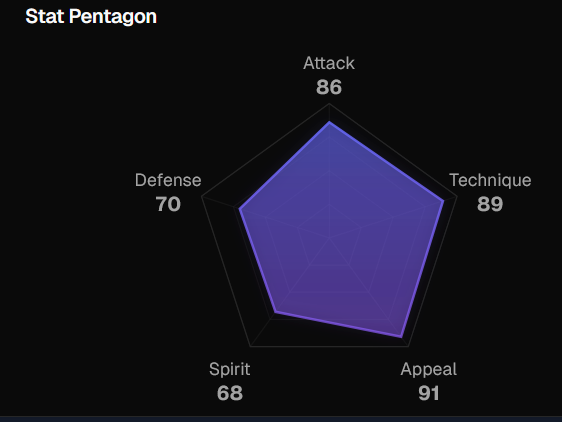Screen dimensions: 562x422
Task: Click the Spirit value 68
Action: click(230, 393)
